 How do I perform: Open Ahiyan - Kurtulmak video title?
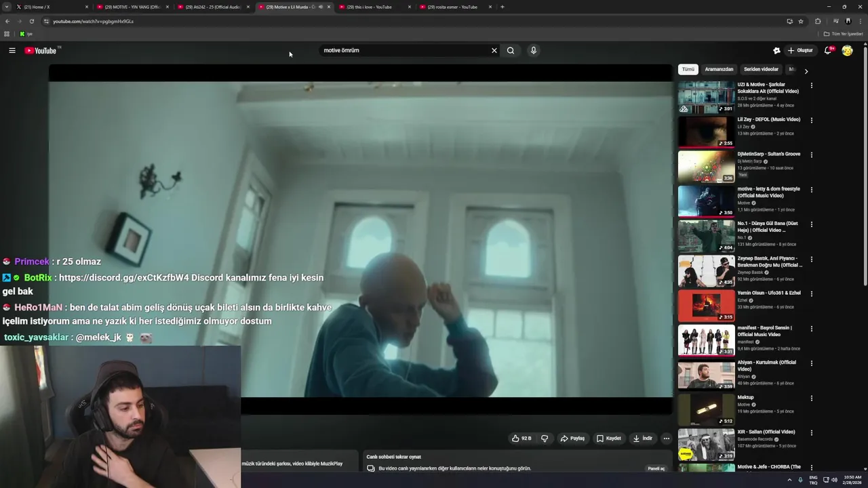767,366
